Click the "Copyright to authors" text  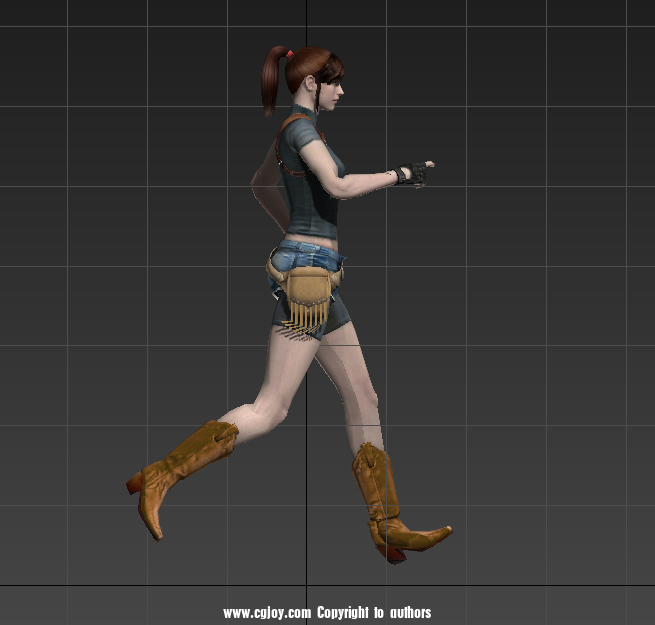(374, 612)
